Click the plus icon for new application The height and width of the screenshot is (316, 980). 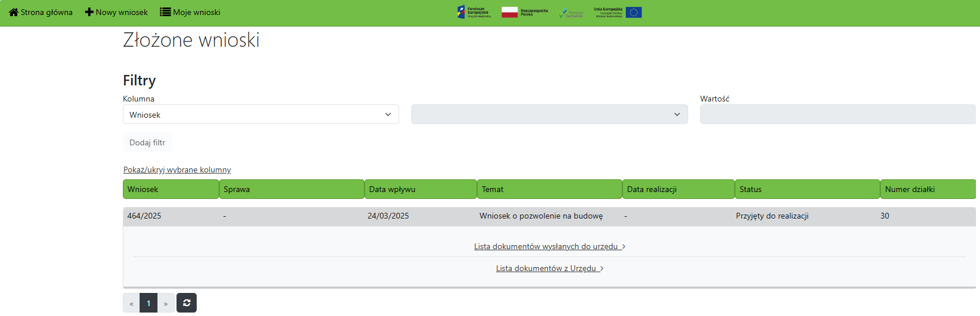tap(89, 12)
